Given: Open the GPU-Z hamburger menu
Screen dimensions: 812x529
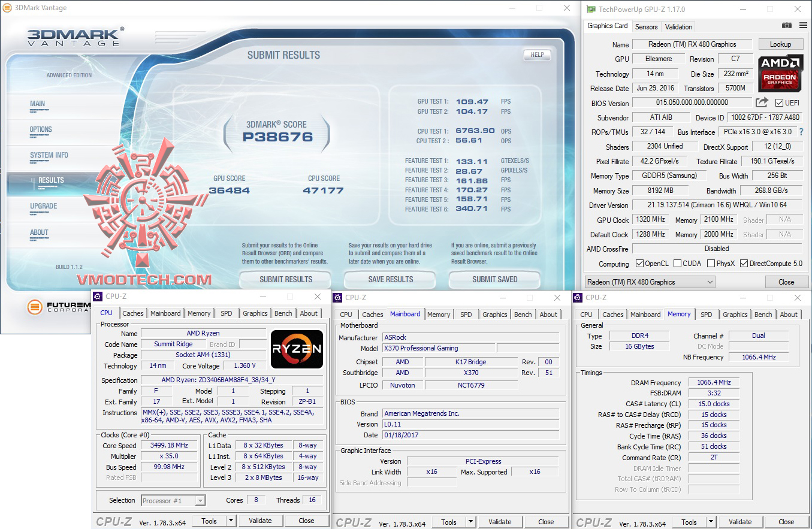Looking at the screenshot, I should pos(804,25).
